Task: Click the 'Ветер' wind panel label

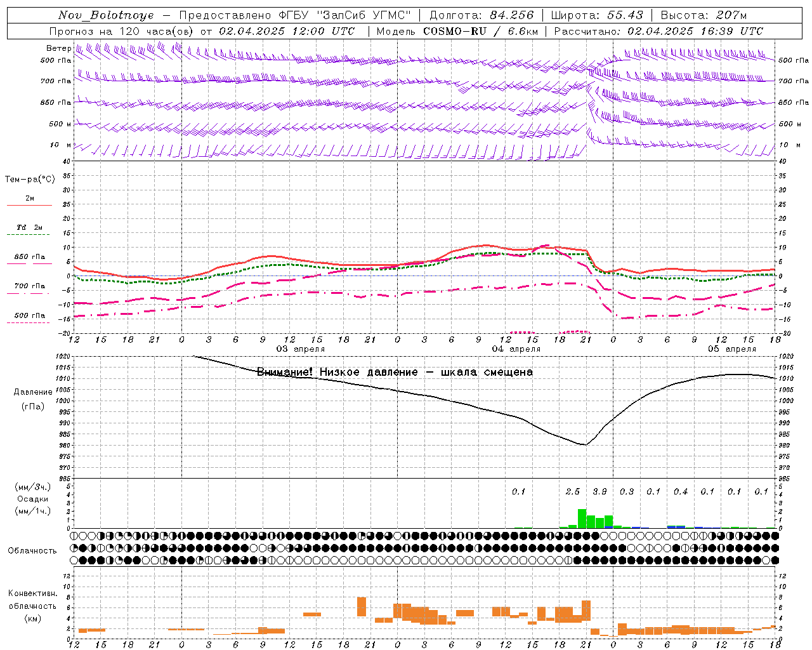Action: coord(58,48)
